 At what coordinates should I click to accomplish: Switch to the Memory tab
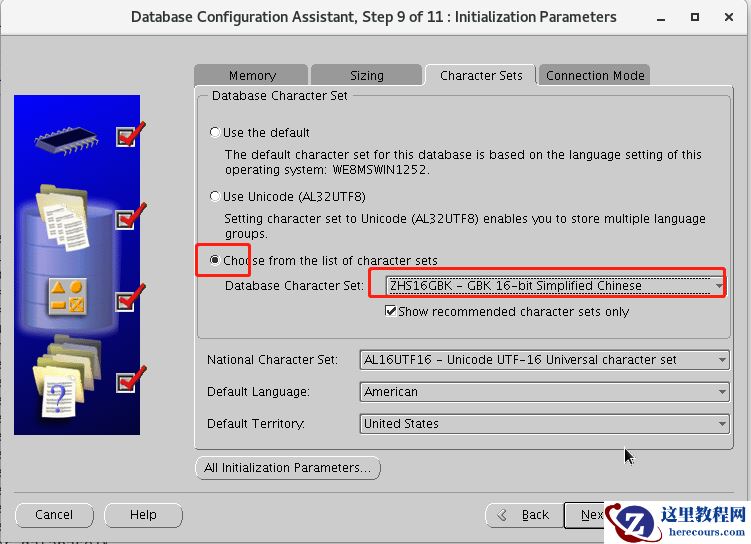coord(251,76)
